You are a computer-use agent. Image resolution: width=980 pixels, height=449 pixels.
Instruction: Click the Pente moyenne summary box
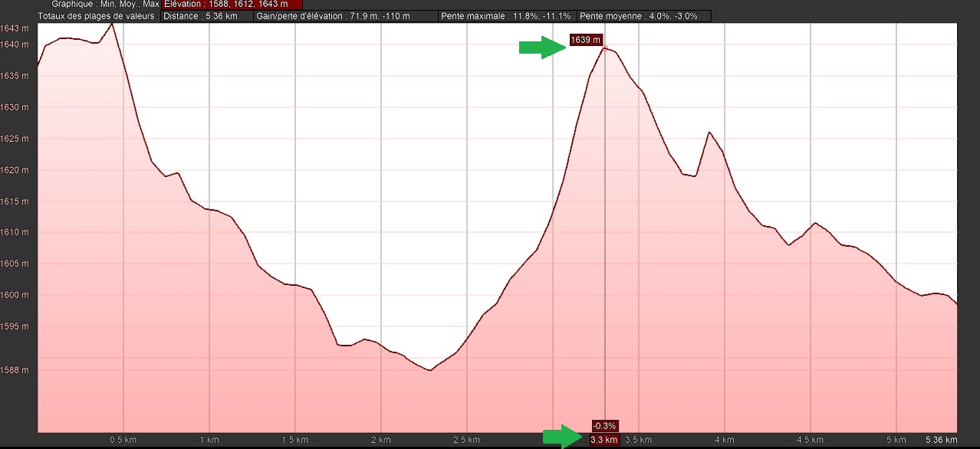click(644, 16)
